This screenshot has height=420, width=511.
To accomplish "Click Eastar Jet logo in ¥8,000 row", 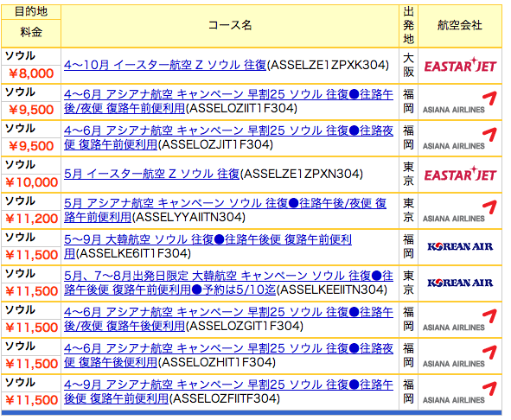I will (460, 65).
